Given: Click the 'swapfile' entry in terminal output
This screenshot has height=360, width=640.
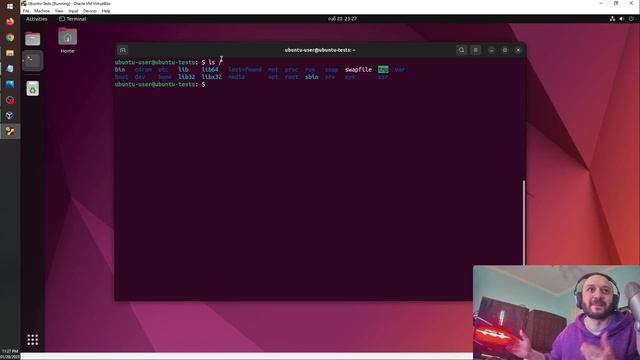Looking at the screenshot, I should tap(358, 70).
